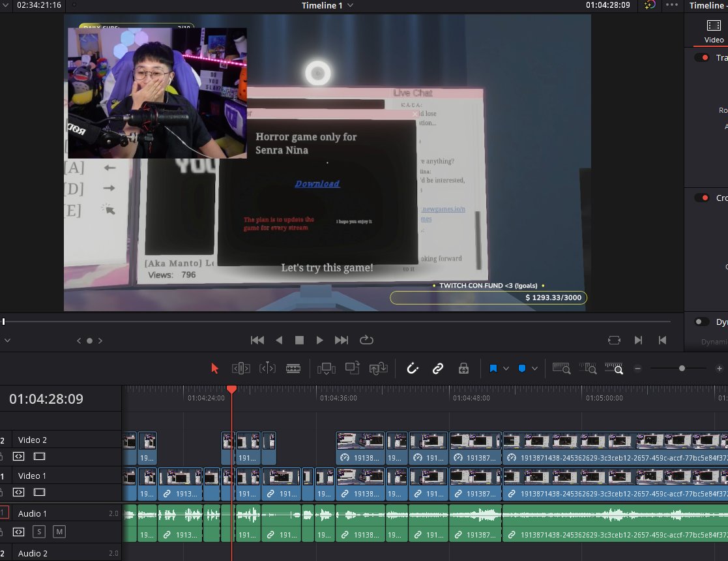This screenshot has height=561, width=728.
Task: Open the viewer options three-dots menu
Action: coord(672,5)
